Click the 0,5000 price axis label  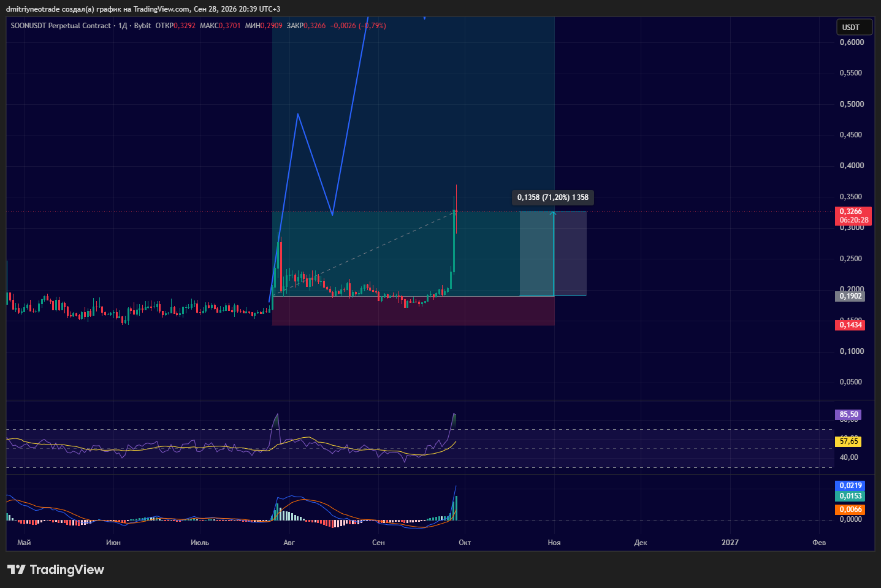coord(852,104)
